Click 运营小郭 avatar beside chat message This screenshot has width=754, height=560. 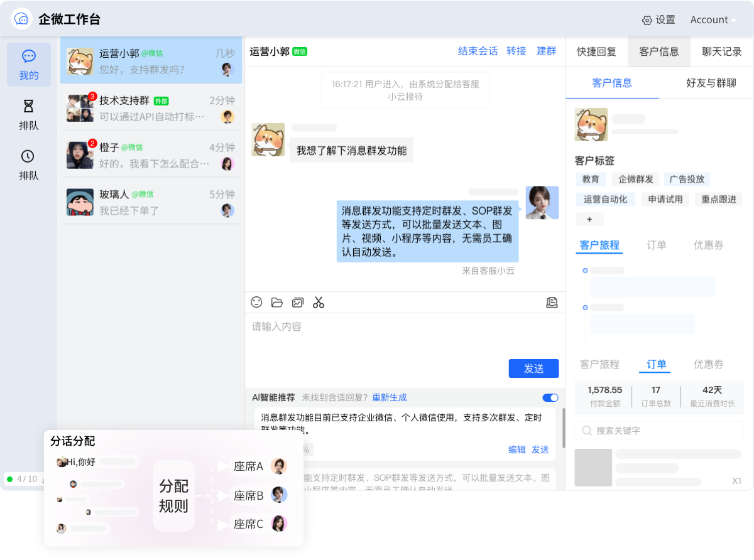click(268, 139)
